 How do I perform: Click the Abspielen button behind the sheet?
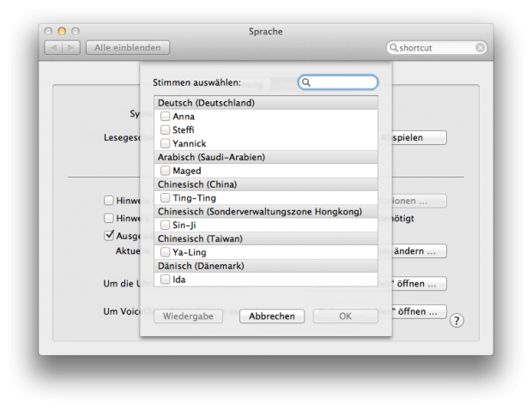(419, 138)
